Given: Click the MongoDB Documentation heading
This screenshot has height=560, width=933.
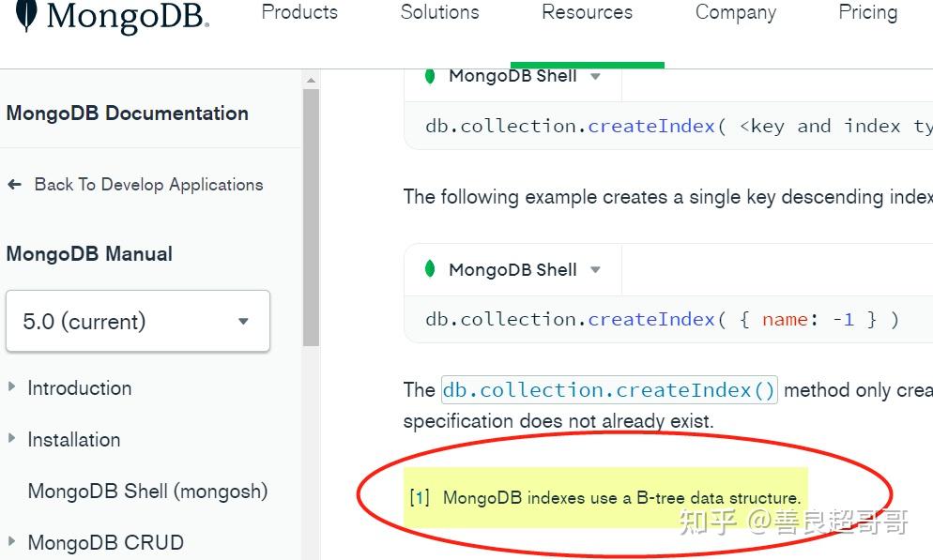Looking at the screenshot, I should (127, 113).
